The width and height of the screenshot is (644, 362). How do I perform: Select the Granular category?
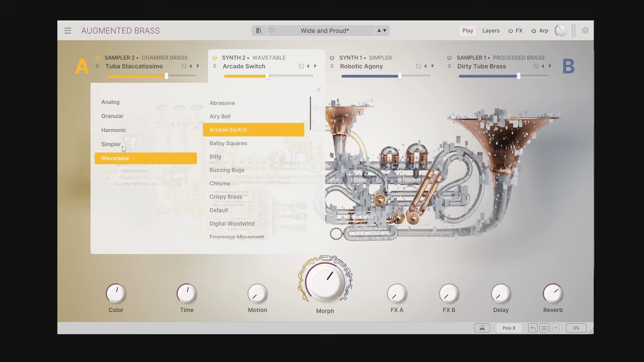112,116
